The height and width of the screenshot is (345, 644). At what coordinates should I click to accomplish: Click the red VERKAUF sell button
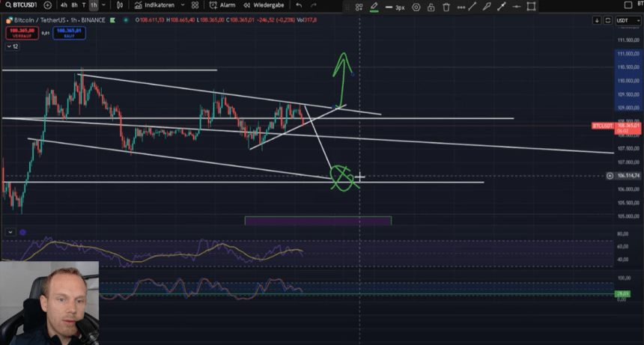tap(22, 33)
